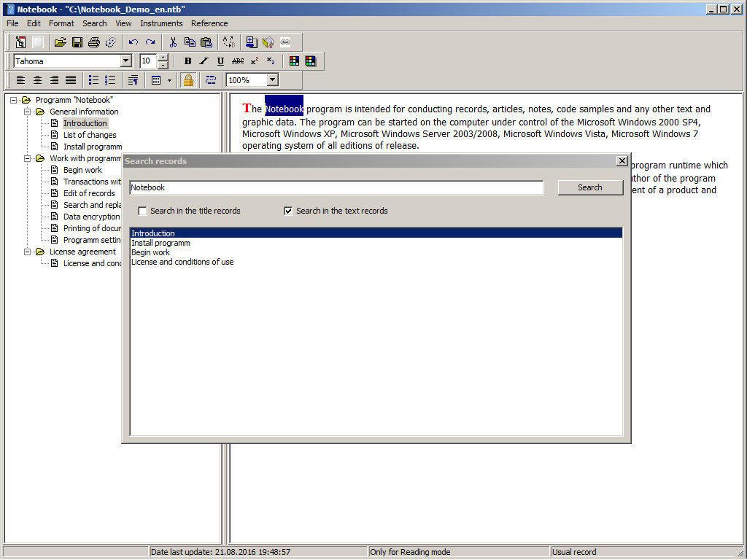Collapse the Programm "Notebook" root node
This screenshot has width=747, height=560.
(x=14, y=100)
